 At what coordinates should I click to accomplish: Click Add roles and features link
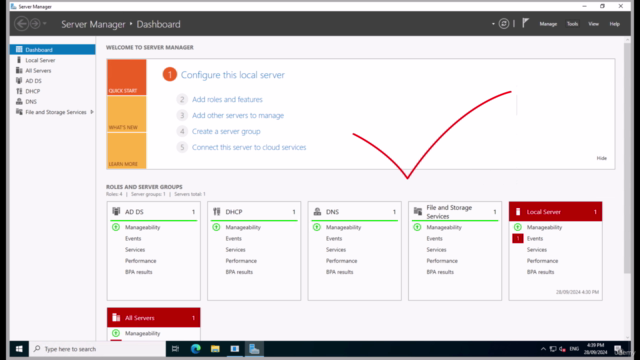click(227, 100)
